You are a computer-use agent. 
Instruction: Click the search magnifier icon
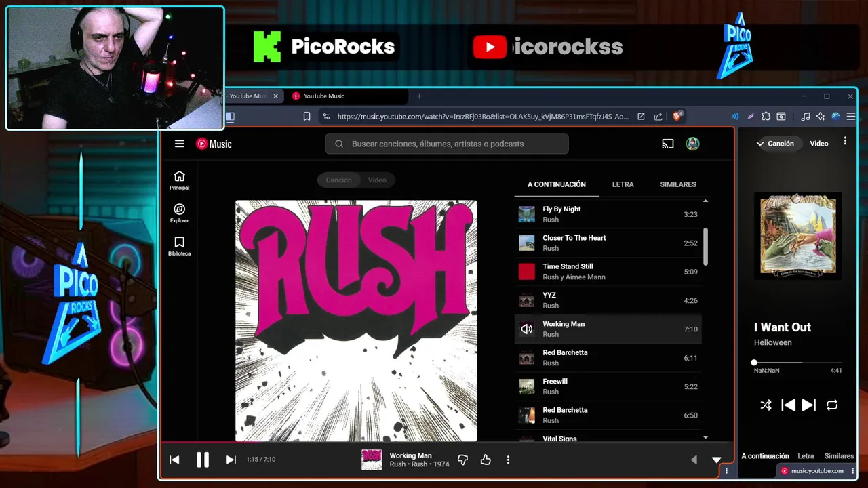pos(338,144)
